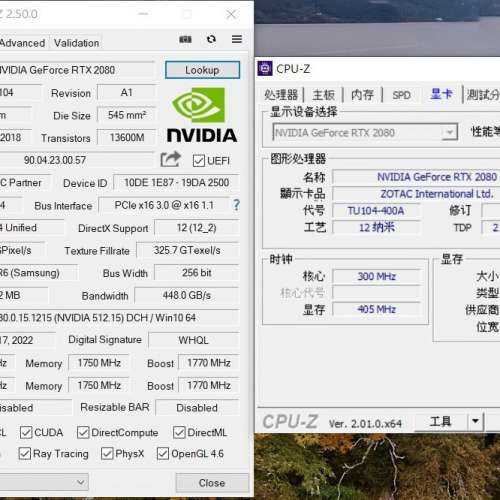This screenshot has height=500, width=500.
Task: Open the SPD tab in CPU-Z
Action: (401, 95)
